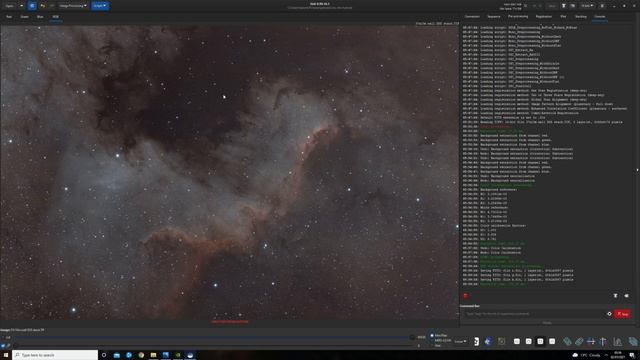The height and width of the screenshot is (360, 640).
Task: Click the snapshot icon in header
Action: click(573, 6)
